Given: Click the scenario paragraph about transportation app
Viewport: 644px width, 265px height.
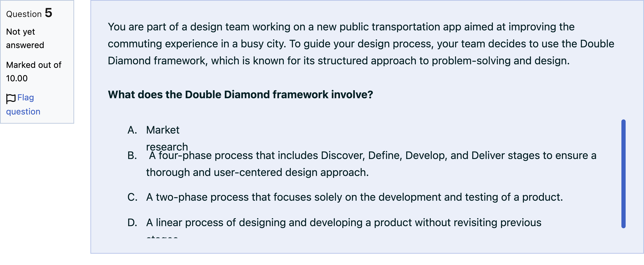Looking at the screenshot, I should tap(361, 44).
